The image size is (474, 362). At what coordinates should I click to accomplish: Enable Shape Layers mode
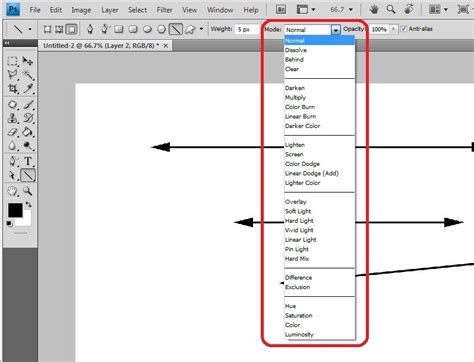47,29
